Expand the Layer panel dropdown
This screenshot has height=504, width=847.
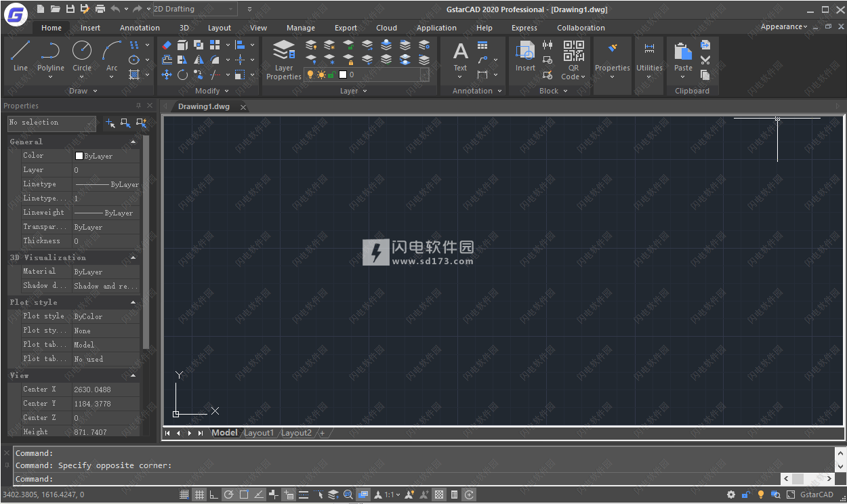[x=365, y=91]
